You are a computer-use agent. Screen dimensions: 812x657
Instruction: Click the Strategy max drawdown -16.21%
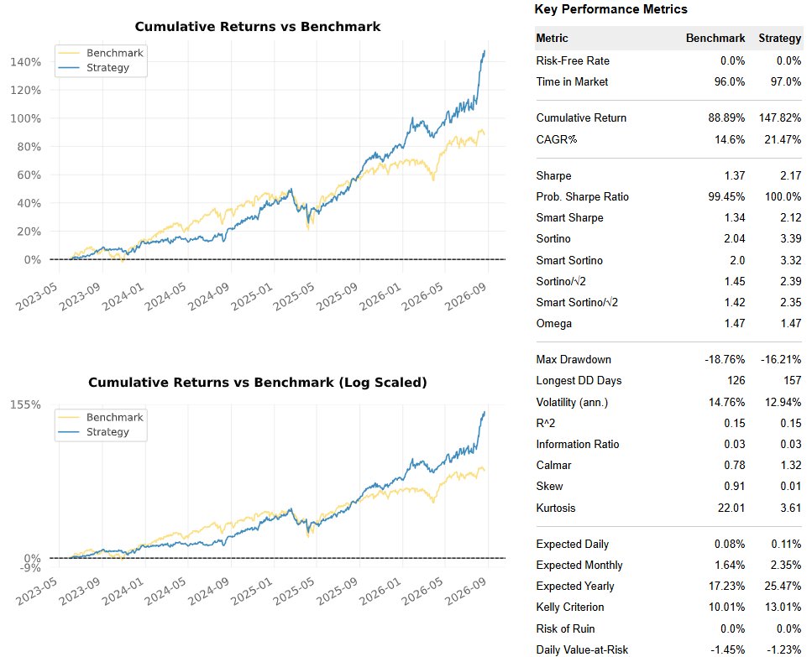[x=780, y=359]
